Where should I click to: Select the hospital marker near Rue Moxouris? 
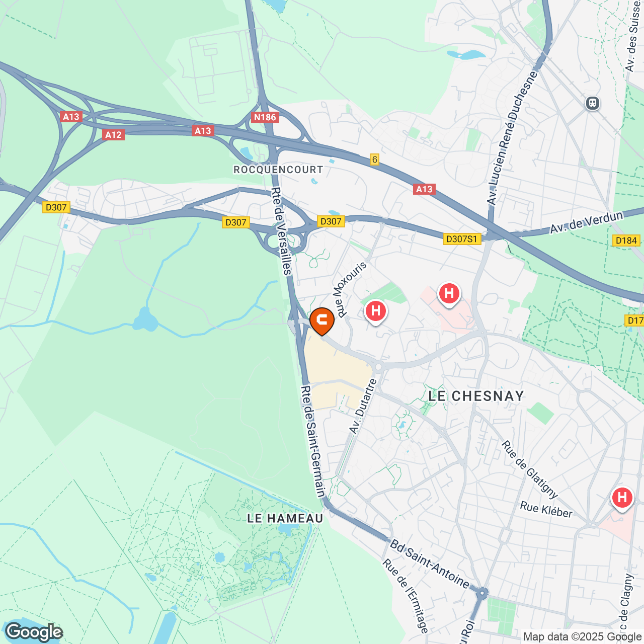tap(376, 312)
